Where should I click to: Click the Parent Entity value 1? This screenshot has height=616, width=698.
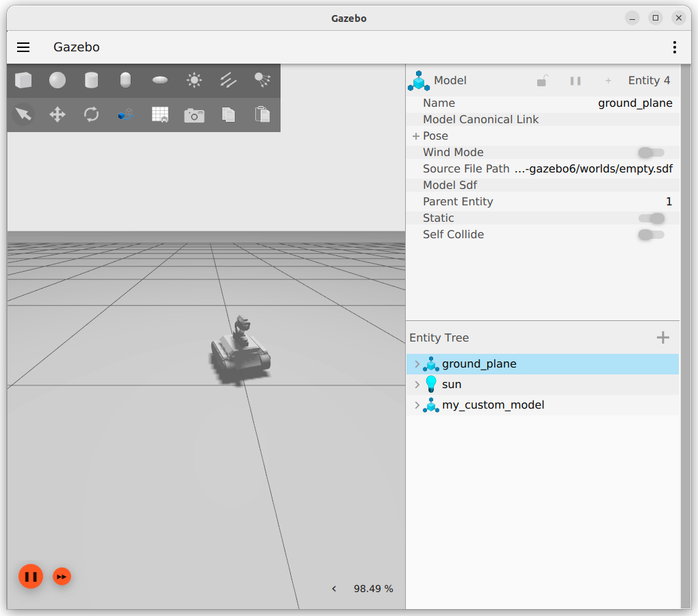(669, 202)
